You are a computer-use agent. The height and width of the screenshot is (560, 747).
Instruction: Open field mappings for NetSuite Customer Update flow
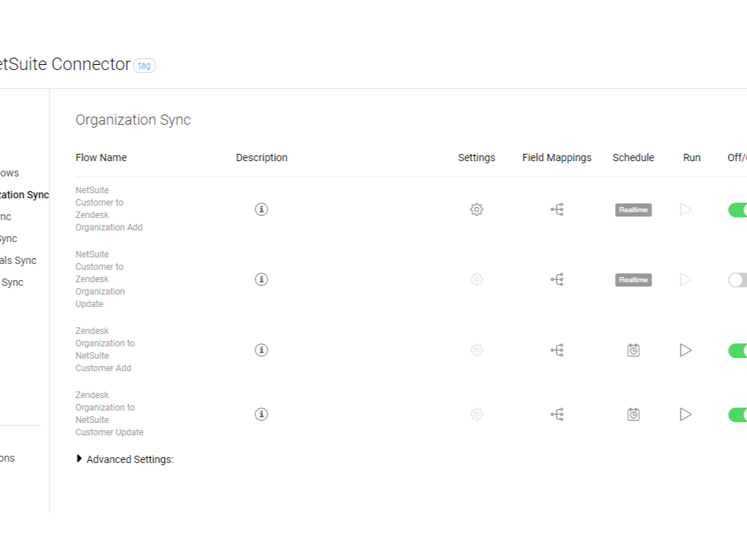point(557,414)
